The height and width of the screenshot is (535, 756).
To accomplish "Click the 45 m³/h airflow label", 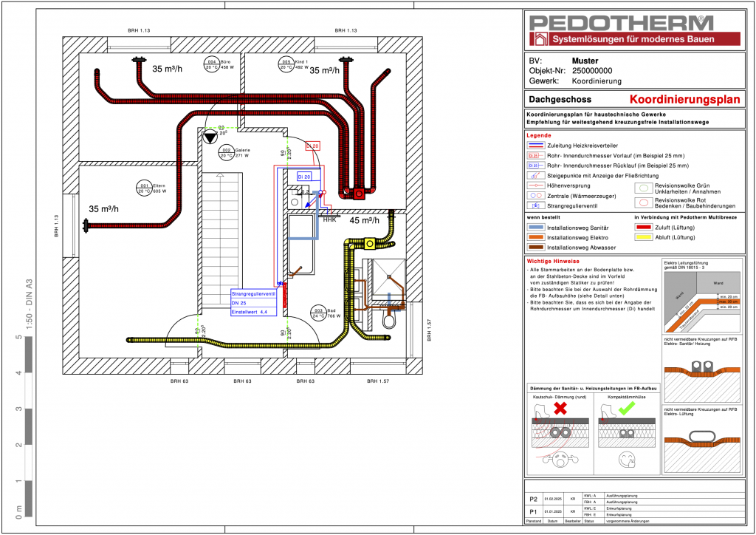I will click(364, 220).
